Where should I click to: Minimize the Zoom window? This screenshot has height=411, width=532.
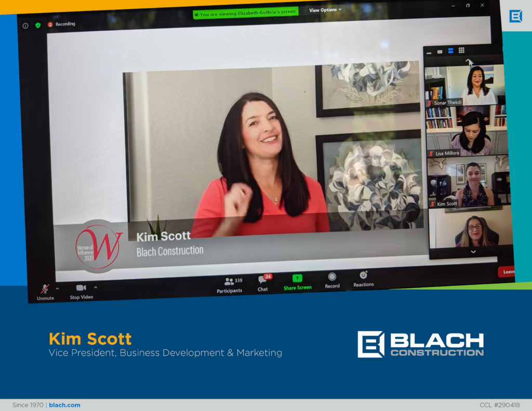coord(453,6)
